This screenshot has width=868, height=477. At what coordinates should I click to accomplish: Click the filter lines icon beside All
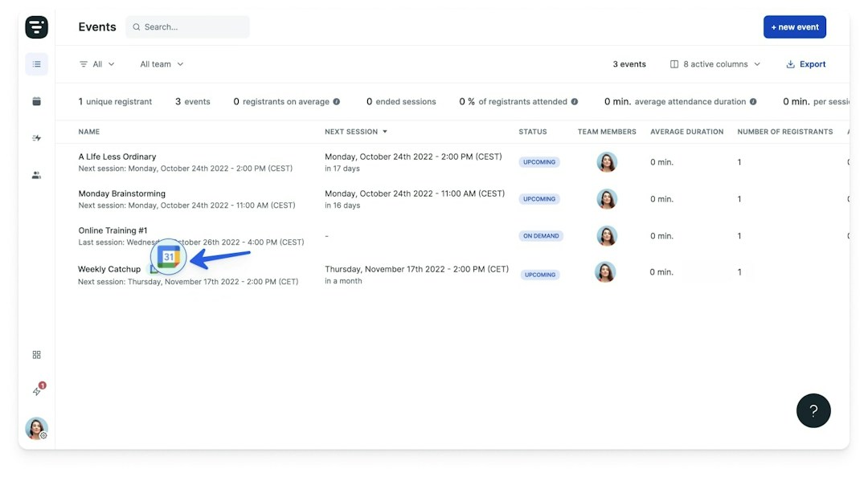click(84, 64)
